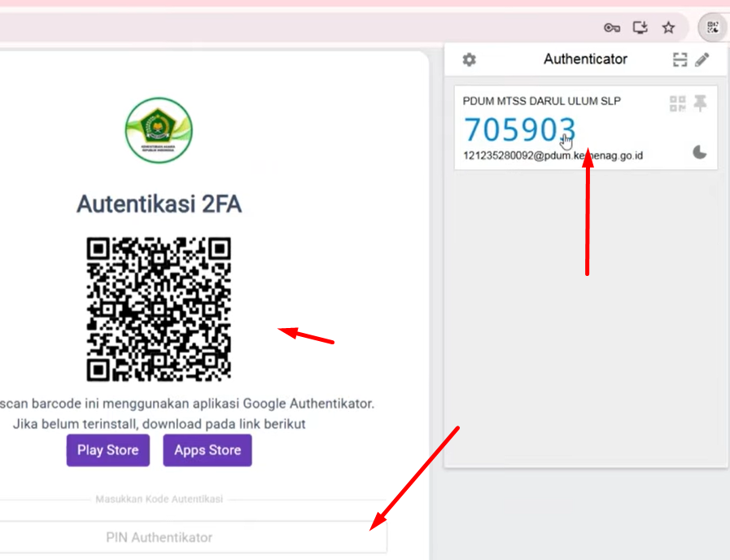This screenshot has width=730, height=560.
Task: Click the Kementerian Agama logo
Action: click(x=158, y=130)
